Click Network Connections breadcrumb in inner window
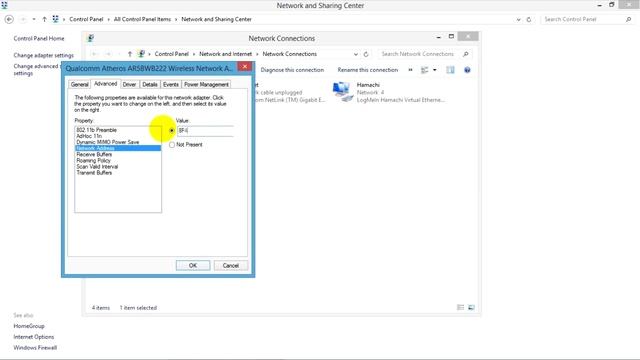Image resolution: width=640 pixels, height=360 pixels. (x=289, y=54)
